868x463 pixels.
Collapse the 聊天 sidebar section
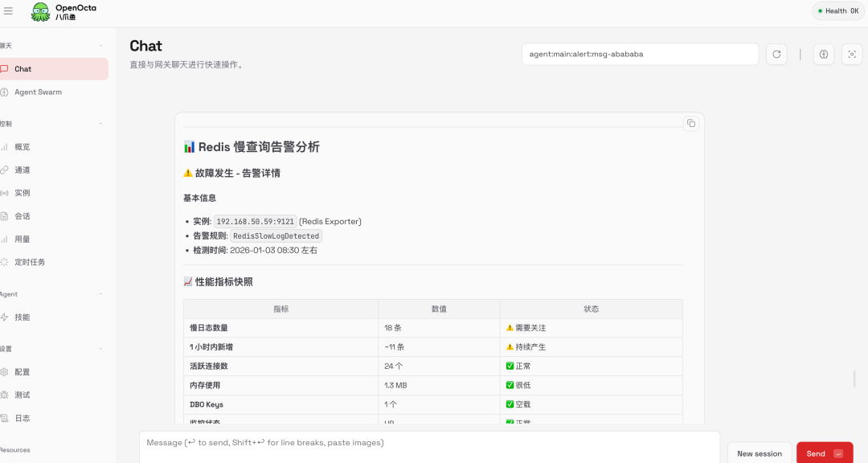pyautogui.click(x=100, y=46)
